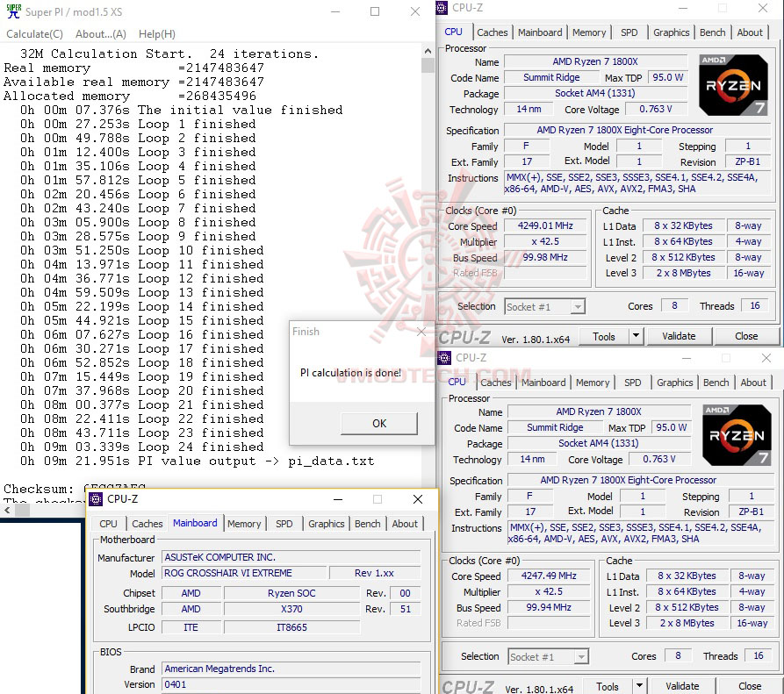
Task: Switch to the Caches tab in the top CPU-Z
Action: coord(493,31)
